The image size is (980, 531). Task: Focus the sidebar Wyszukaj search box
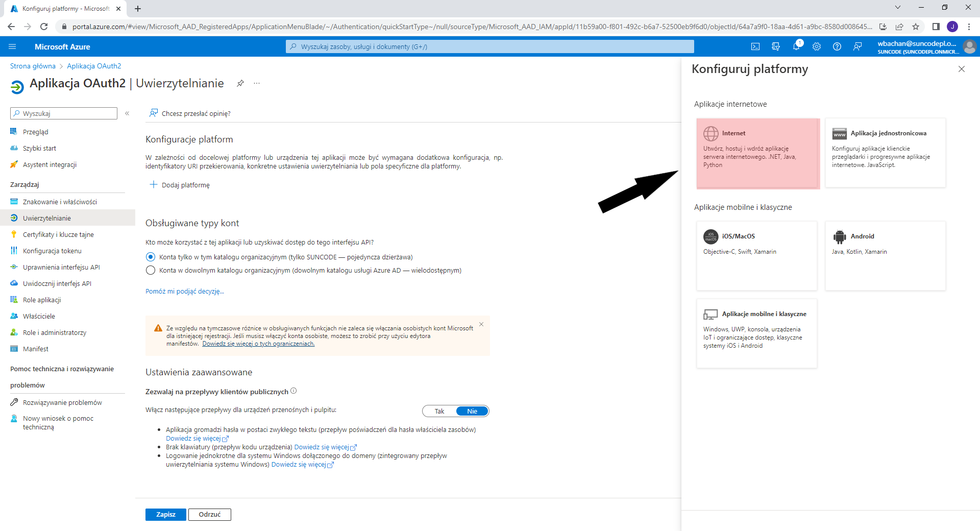[64, 113]
